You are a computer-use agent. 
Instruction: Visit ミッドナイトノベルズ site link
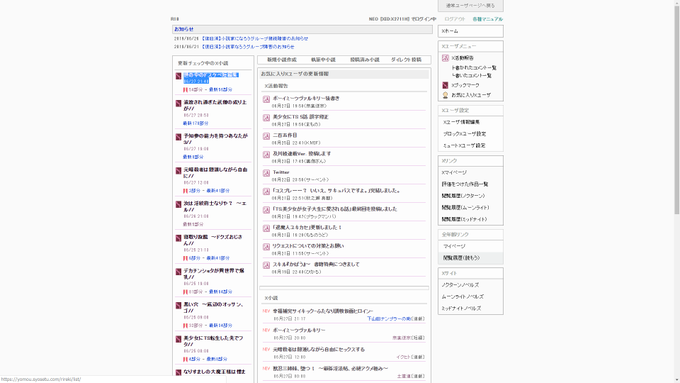point(461,308)
